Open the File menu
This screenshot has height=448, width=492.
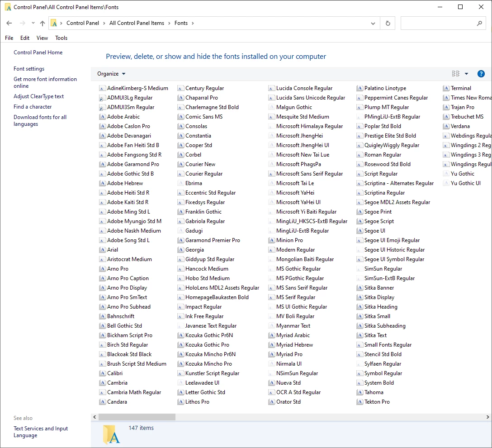click(9, 38)
